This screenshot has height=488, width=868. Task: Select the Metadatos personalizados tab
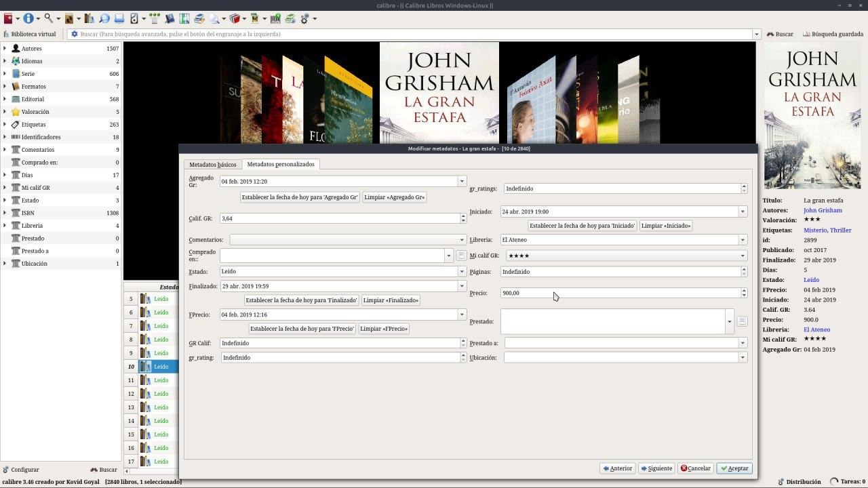point(281,165)
